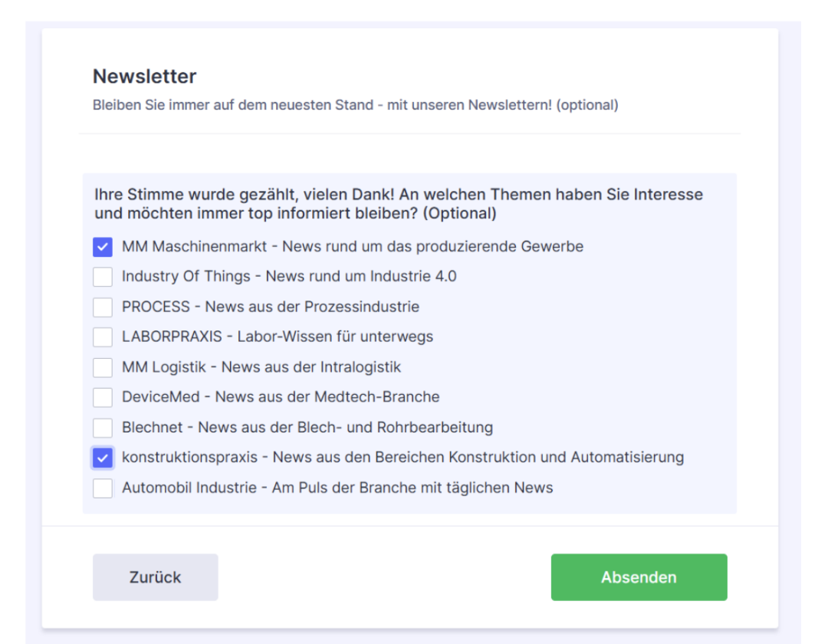
Task: Click the label text 'LABORPRAXIS - Labor-Wissen für unterwegs'
Action: 277,337
